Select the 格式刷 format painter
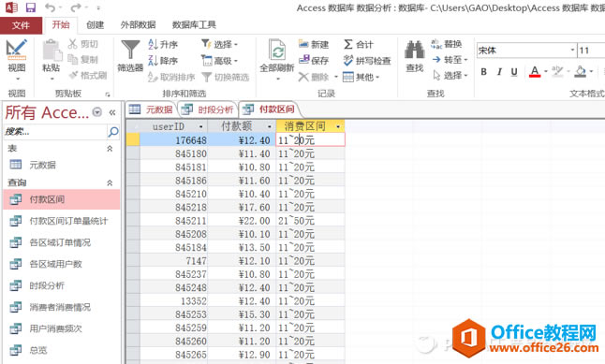The image size is (605, 364). [88, 75]
